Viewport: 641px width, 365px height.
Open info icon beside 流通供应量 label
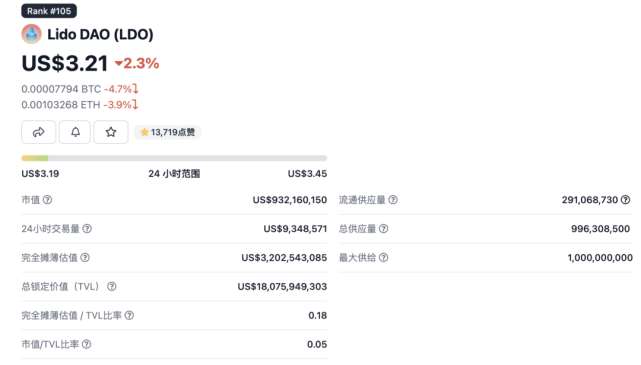tap(393, 200)
